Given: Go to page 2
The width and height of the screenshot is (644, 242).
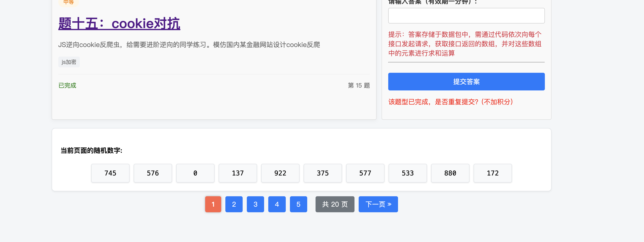Looking at the screenshot, I should pos(234,204).
